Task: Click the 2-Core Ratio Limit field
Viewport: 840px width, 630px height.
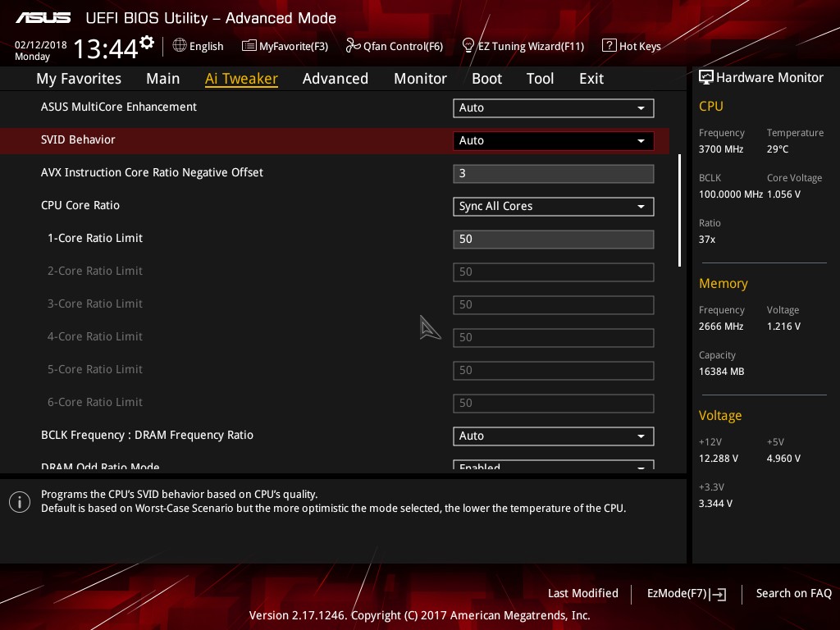Action: pyautogui.click(x=554, y=272)
